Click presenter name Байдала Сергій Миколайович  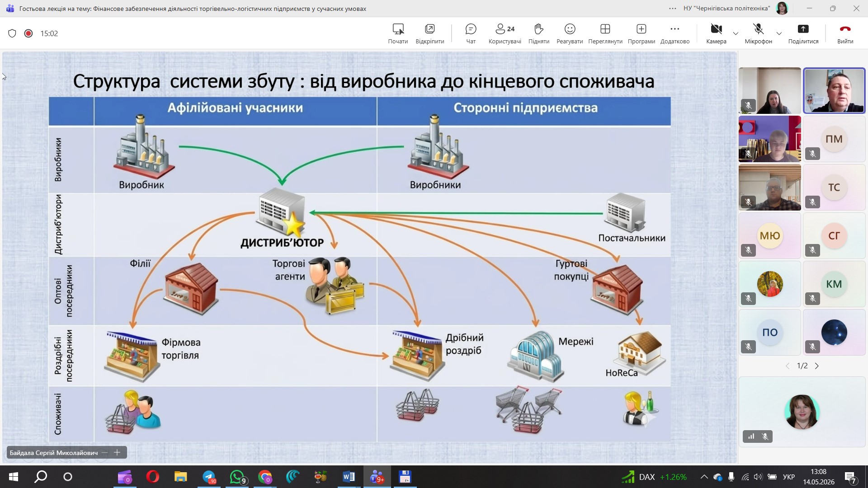[x=54, y=453]
